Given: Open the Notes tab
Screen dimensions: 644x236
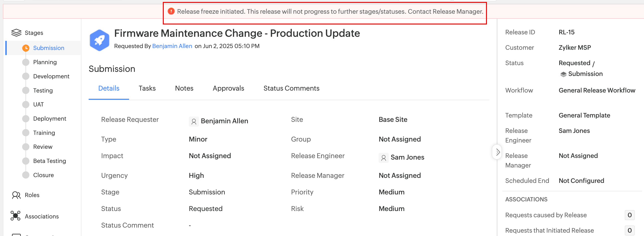Looking at the screenshot, I should coord(184,88).
